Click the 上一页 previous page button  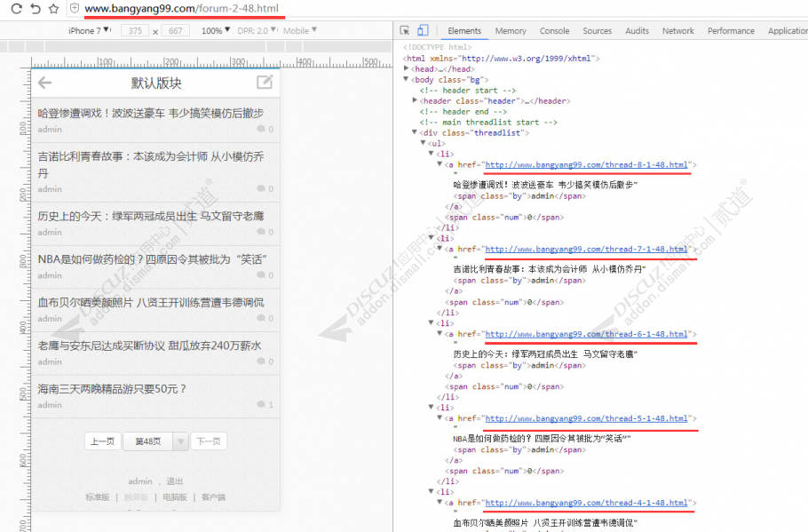pyautogui.click(x=102, y=441)
